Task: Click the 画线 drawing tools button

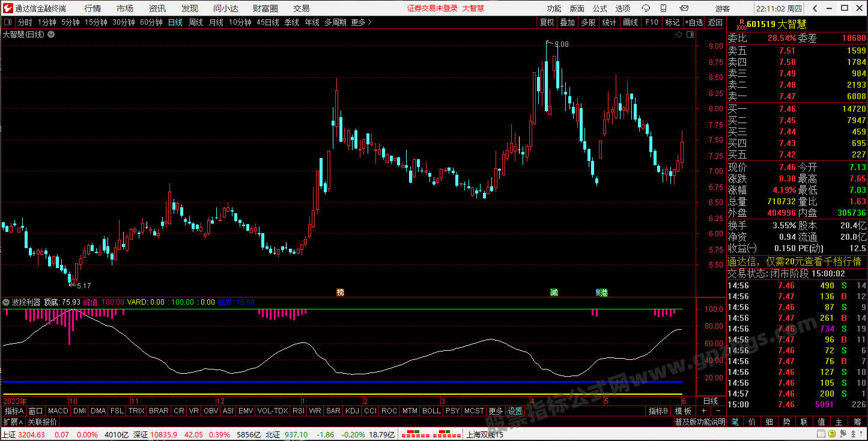Action: 630,22
